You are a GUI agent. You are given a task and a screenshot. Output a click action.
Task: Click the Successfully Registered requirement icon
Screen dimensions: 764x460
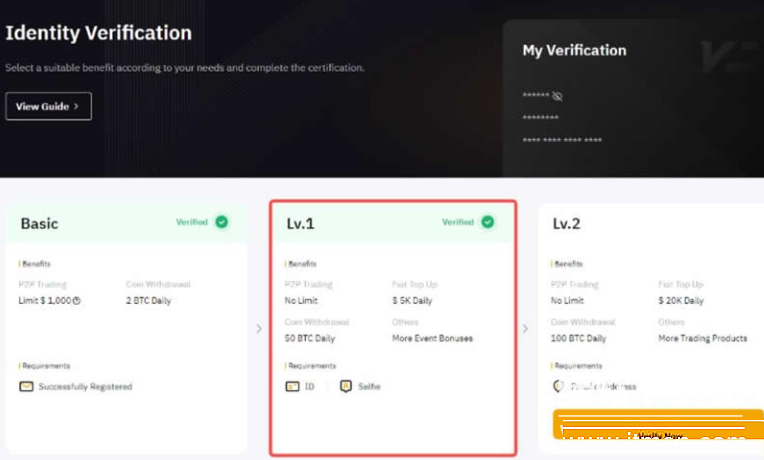[26, 386]
